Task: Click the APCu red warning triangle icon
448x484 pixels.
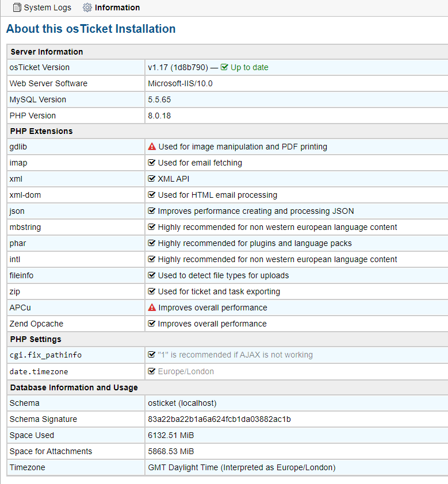Action: click(152, 308)
